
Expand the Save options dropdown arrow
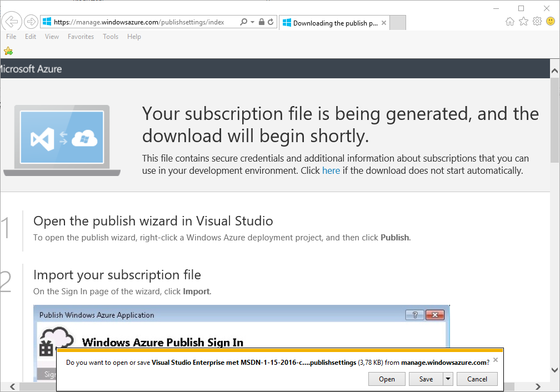point(448,379)
